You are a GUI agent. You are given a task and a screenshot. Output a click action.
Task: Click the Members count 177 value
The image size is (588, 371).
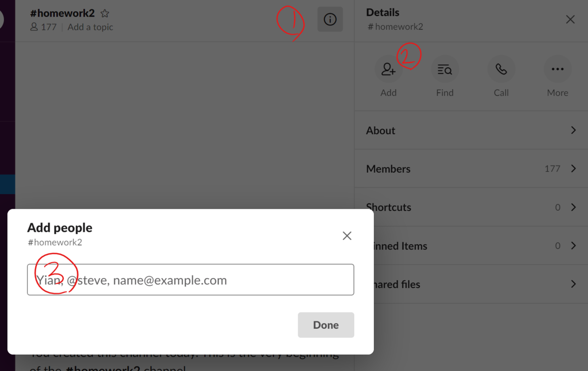point(552,169)
